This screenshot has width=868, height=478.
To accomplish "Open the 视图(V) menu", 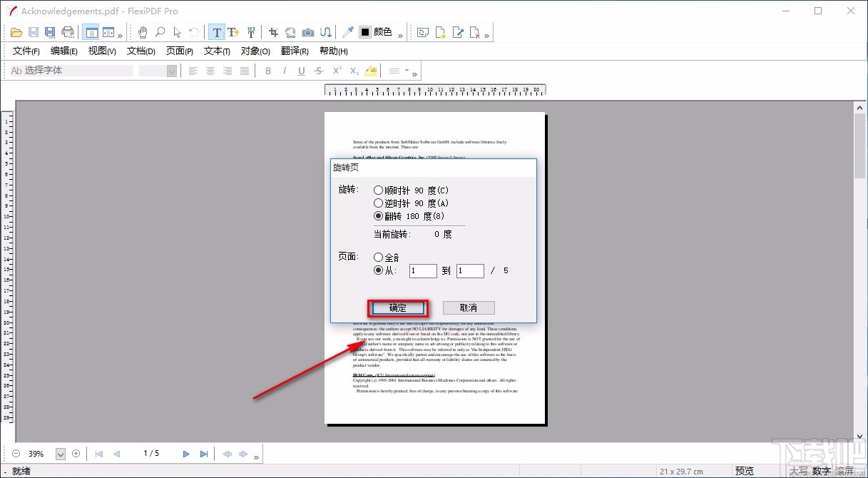I will point(102,51).
